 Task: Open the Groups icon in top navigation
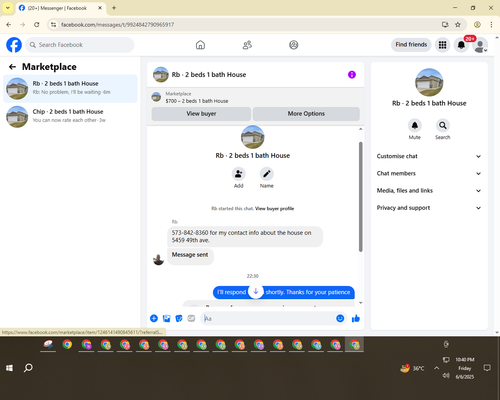[294, 45]
